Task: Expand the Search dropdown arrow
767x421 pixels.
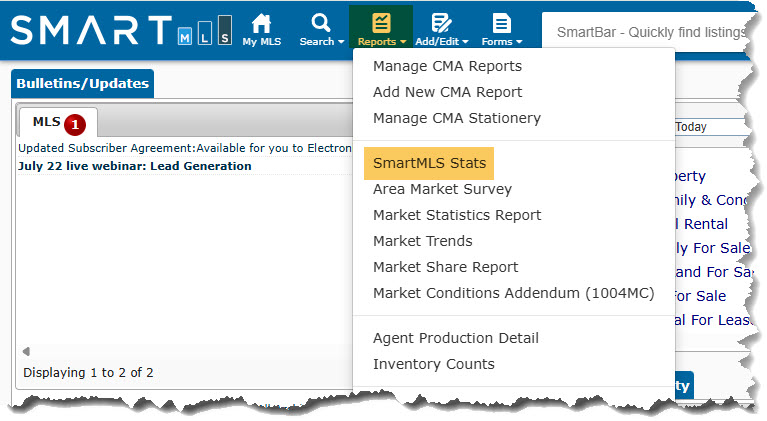Action: pos(341,42)
